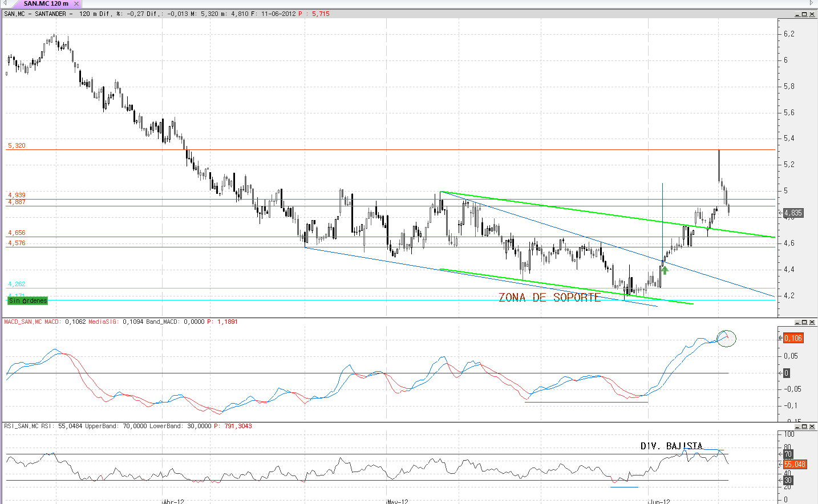Click the tab bar right scroll arrow

pos(812,3)
